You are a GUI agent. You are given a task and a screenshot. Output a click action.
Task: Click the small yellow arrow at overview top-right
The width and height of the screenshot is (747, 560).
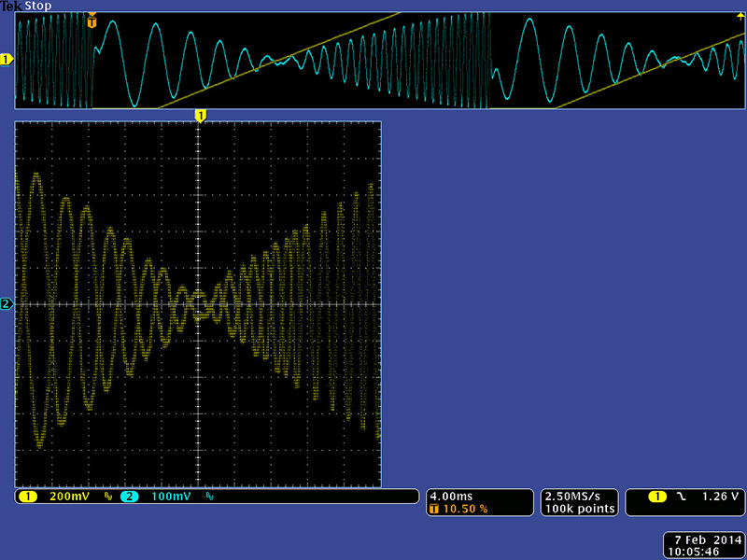tap(740, 16)
